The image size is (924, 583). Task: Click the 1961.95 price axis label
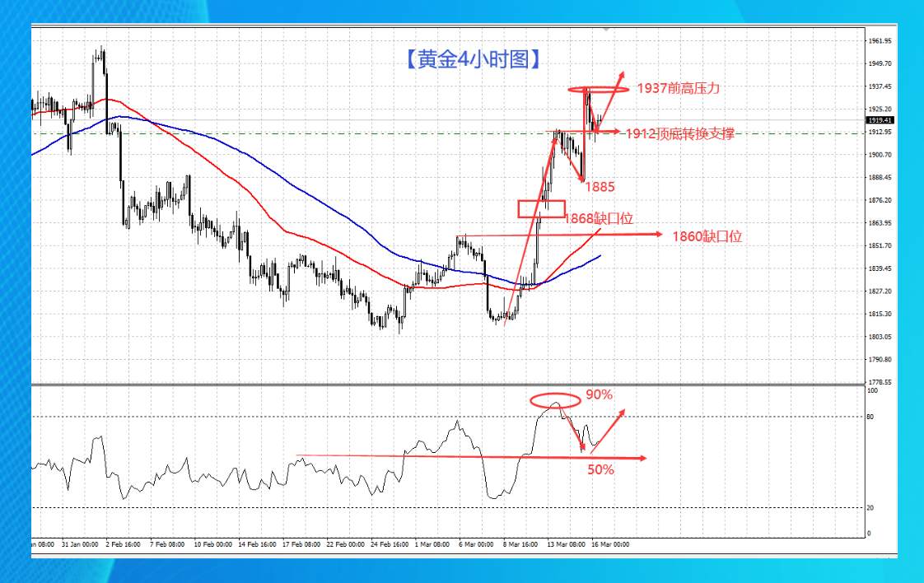(x=880, y=41)
